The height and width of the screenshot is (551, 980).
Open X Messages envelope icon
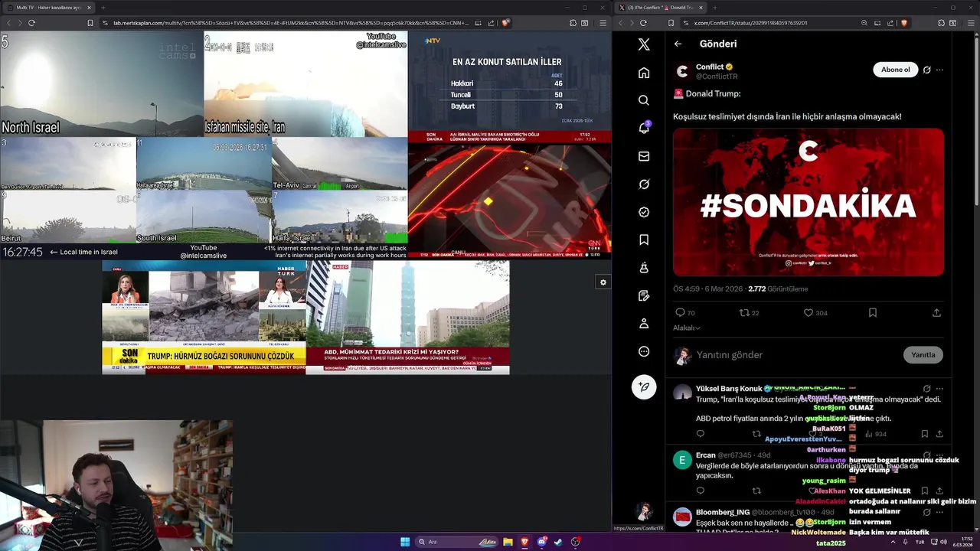[x=644, y=156]
